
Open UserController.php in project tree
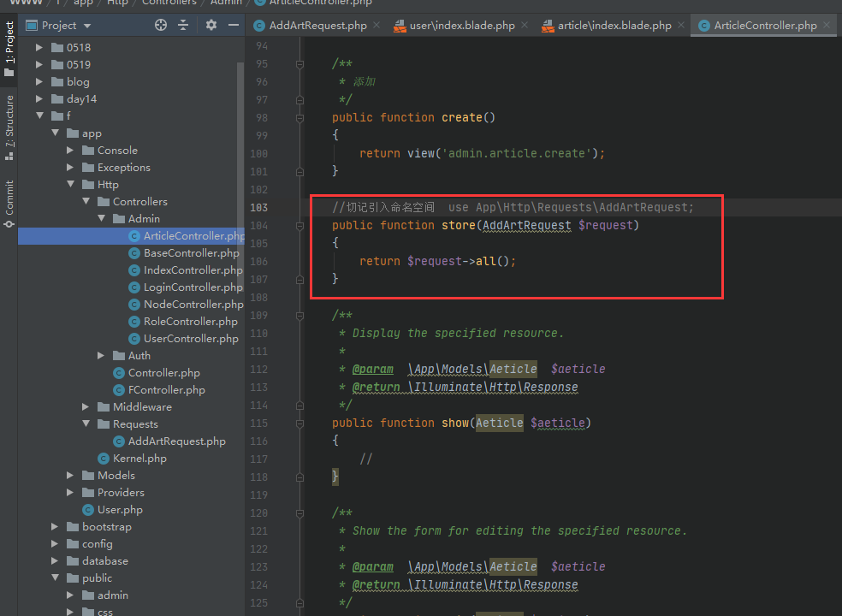(x=184, y=339)
